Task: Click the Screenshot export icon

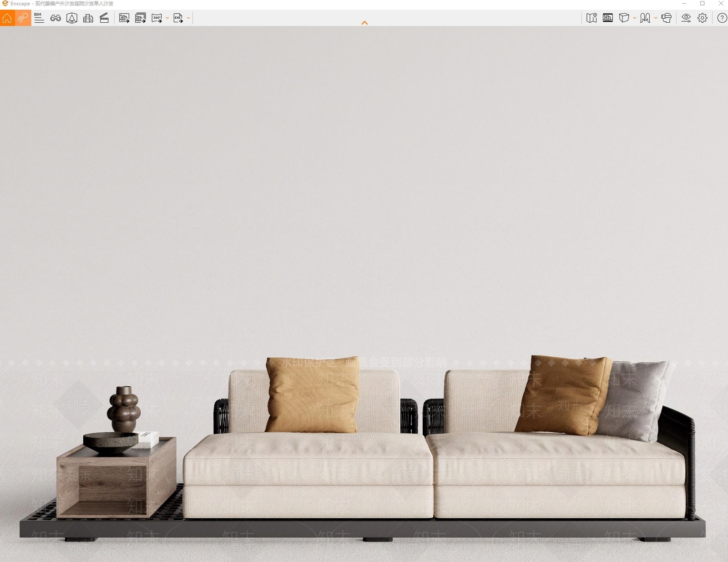Action: (x=124, y=18)
